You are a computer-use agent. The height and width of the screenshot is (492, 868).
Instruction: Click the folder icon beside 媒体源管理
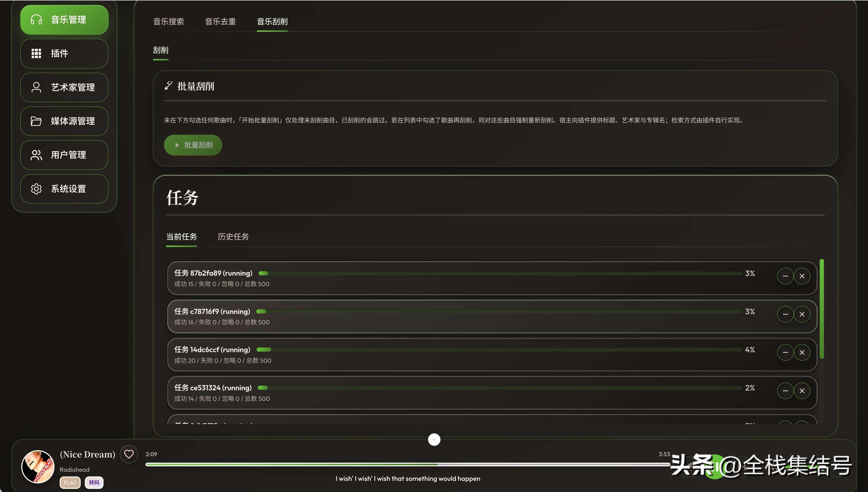coord(36,121)
